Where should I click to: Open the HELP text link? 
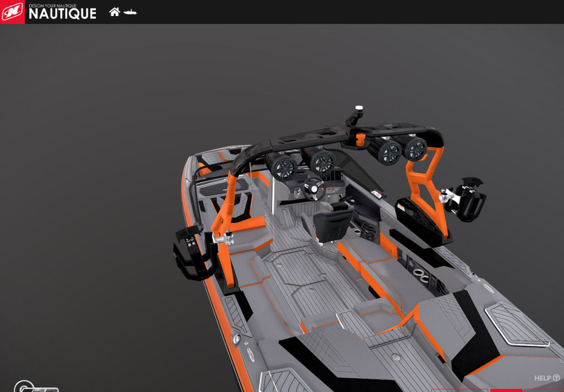(542, 378)
